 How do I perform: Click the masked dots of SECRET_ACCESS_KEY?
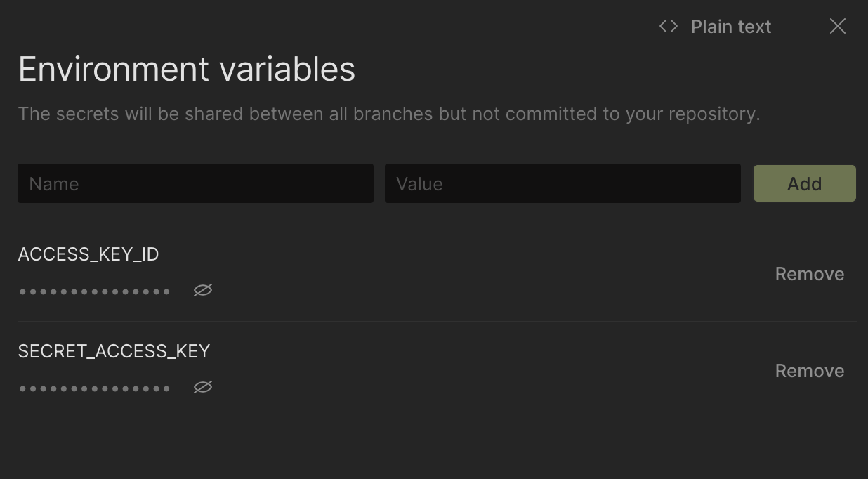pos(95,387)
